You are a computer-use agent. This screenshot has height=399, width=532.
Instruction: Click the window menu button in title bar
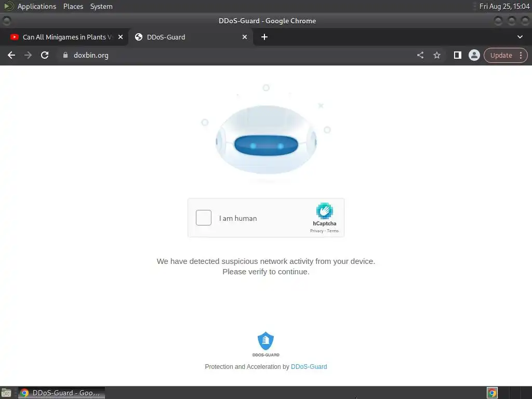point(6,21)
